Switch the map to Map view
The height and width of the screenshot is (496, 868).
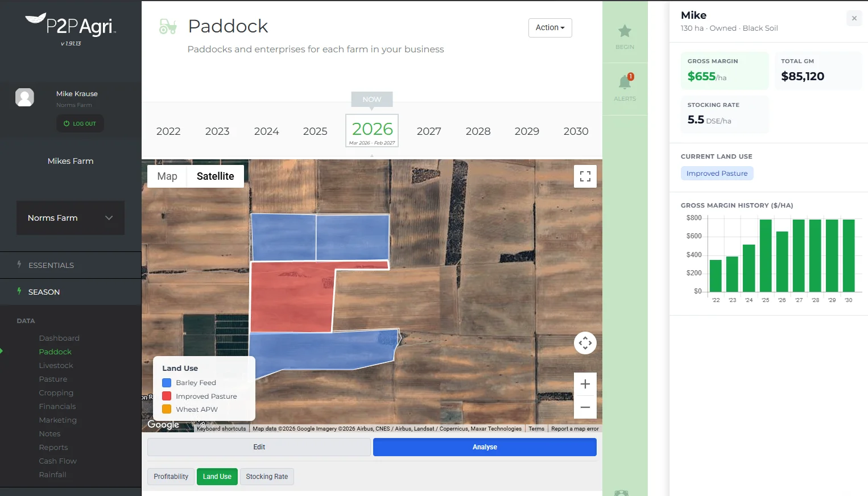click(166, 176)
